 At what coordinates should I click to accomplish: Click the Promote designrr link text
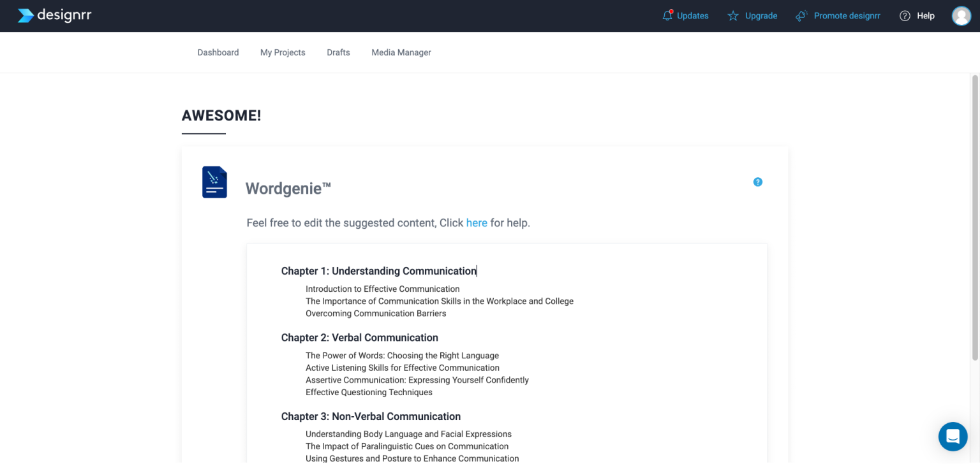(x=847, y=16)
